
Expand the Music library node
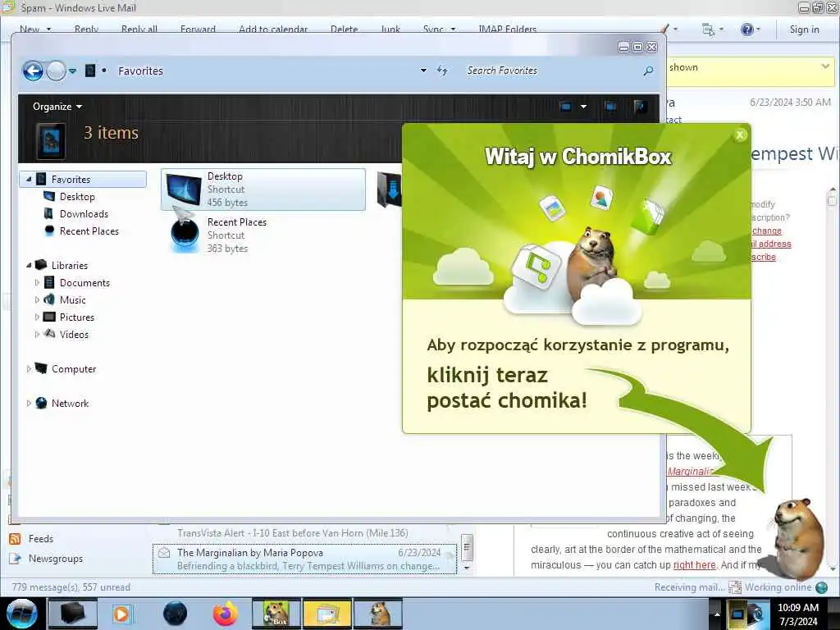pyautogui.click(x=37, y=299)
